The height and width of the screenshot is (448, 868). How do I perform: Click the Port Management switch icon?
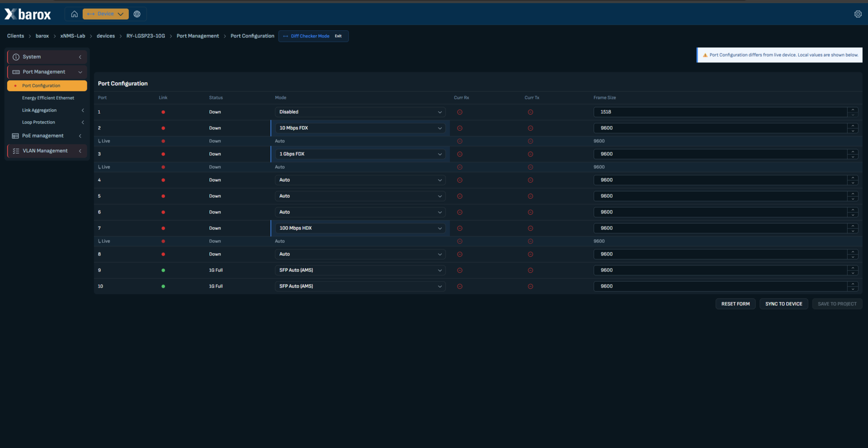tap(16, 72)
